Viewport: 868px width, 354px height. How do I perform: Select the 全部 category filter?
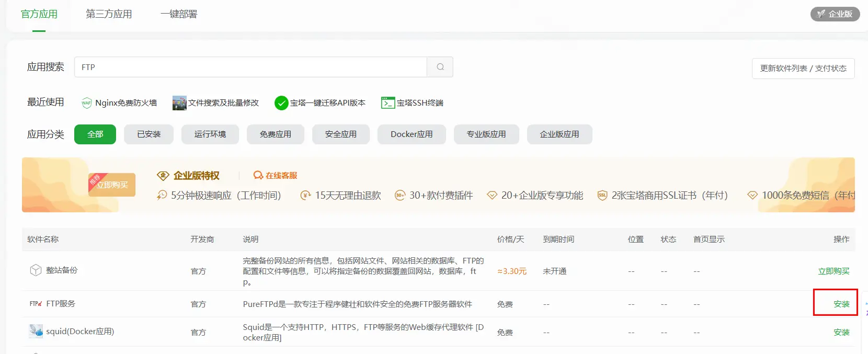click(95, 134)
